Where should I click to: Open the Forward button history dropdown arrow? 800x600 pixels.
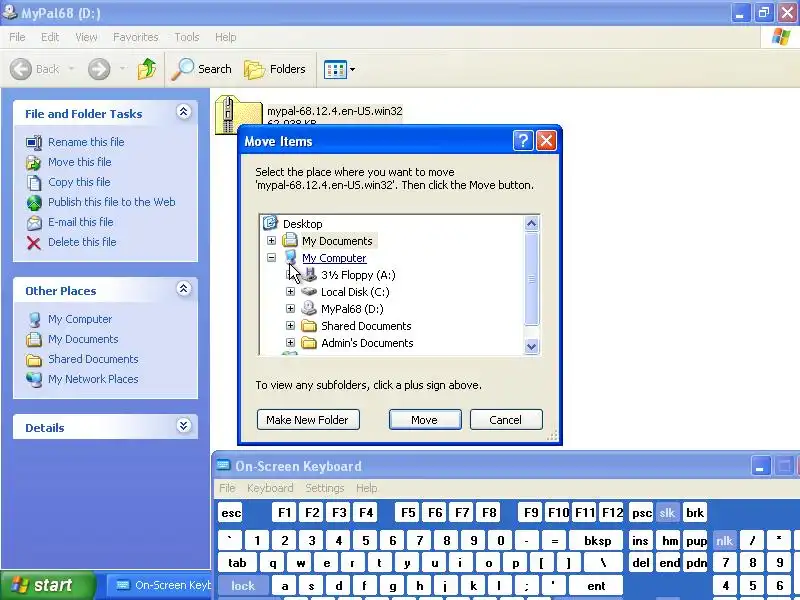point(122,68)
